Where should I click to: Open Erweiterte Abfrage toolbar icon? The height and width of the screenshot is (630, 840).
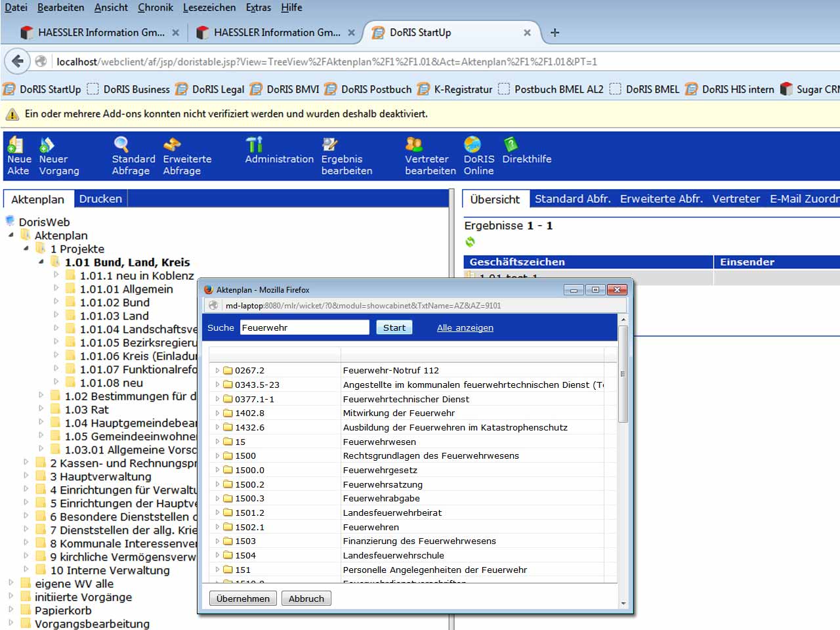172,144
